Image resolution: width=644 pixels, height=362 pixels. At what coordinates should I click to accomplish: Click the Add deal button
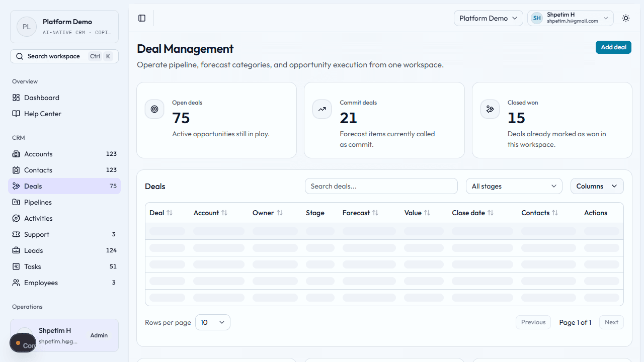(x=613, y=47)
